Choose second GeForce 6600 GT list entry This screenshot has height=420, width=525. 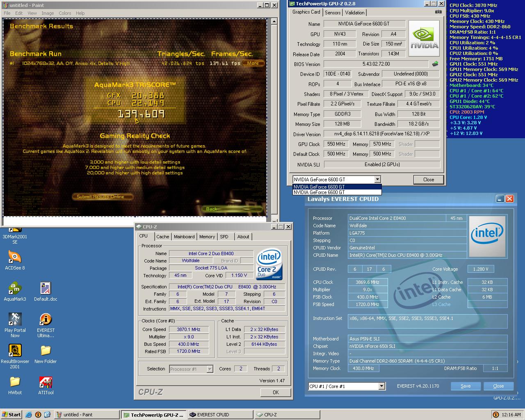(x=337, y=192)
